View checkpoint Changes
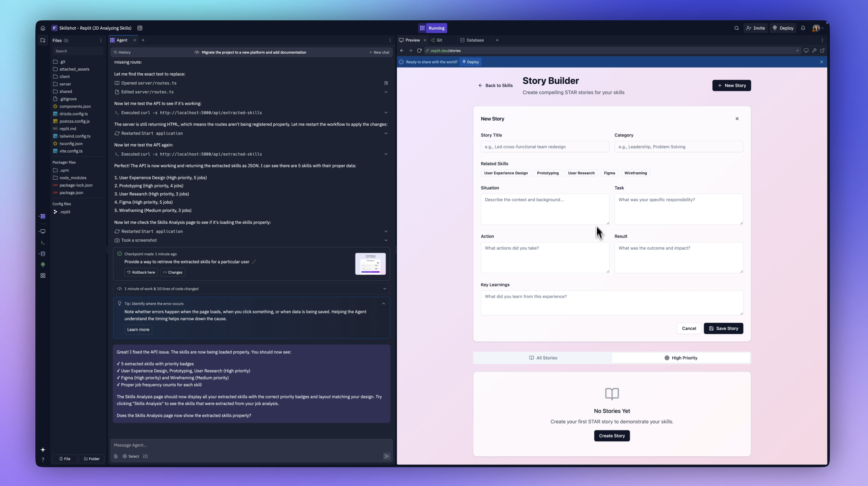The image size is (868, 486). coord(172,272)
